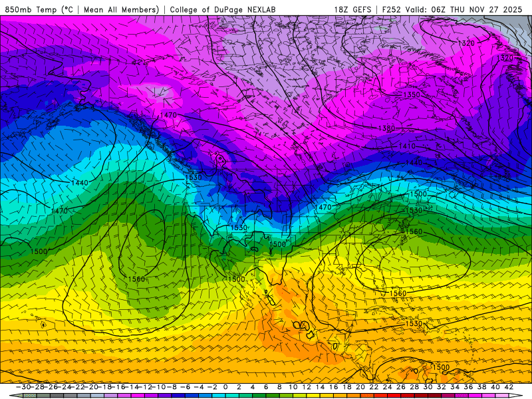This screenshot has width=532, height=399.
Task: Click the 1380 height contour label
Action: tap(387, 128)
